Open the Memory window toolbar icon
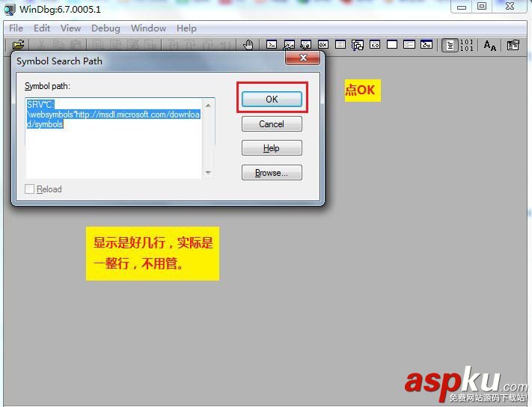 tap(340, 44)
